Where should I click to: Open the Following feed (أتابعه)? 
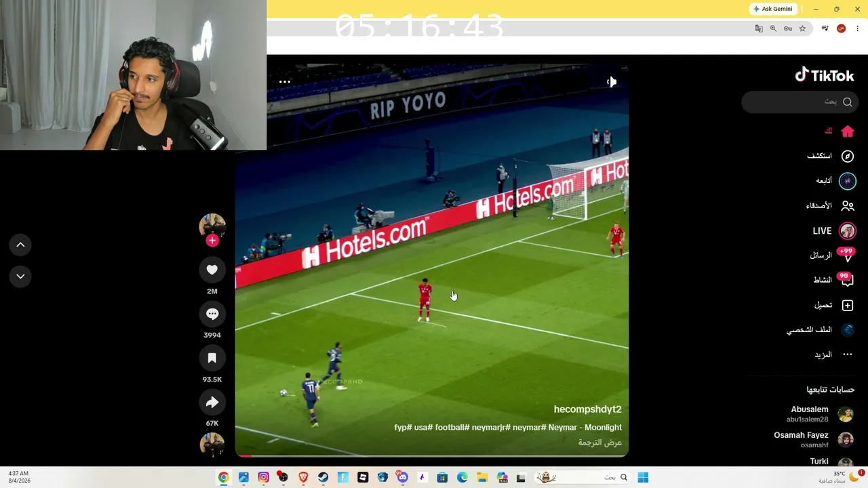tap(835, 181)
